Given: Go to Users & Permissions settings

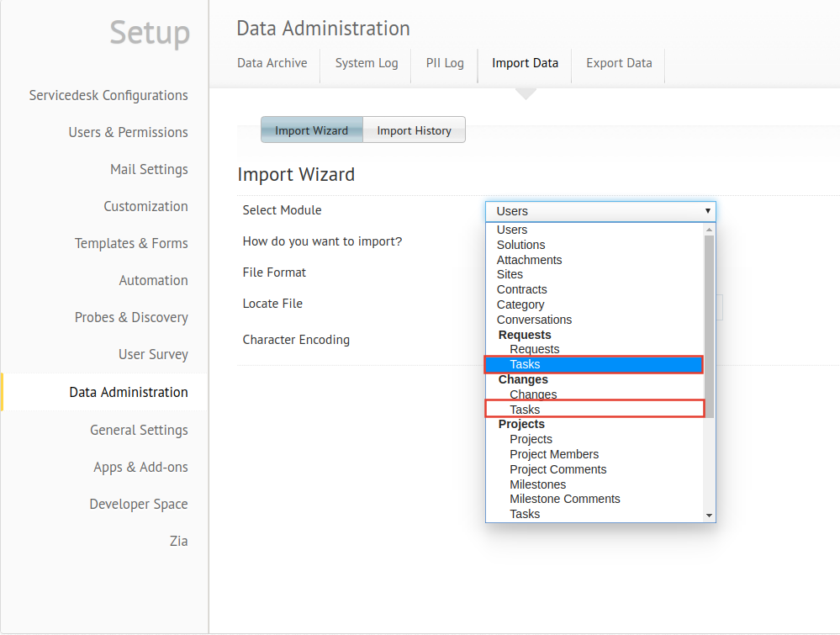Looking at the screenshot, I should coord(128,132).
